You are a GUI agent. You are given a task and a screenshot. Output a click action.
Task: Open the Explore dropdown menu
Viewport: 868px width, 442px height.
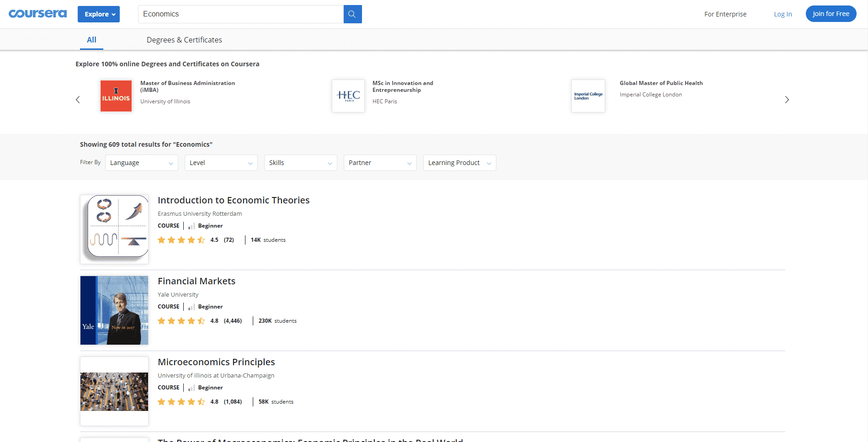[x=99, y=14]
